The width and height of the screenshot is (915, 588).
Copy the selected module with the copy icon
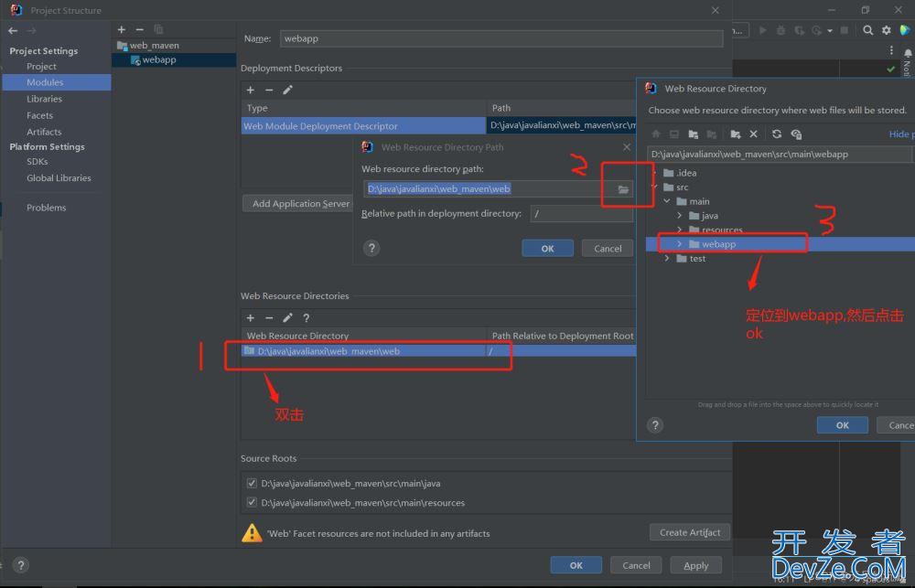[x=158, y=30]
